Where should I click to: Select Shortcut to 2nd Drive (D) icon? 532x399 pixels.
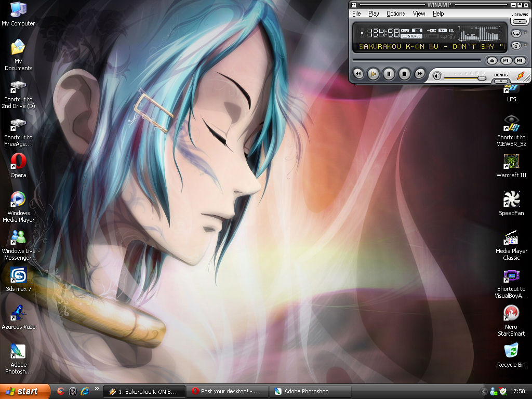coord(18,86)
